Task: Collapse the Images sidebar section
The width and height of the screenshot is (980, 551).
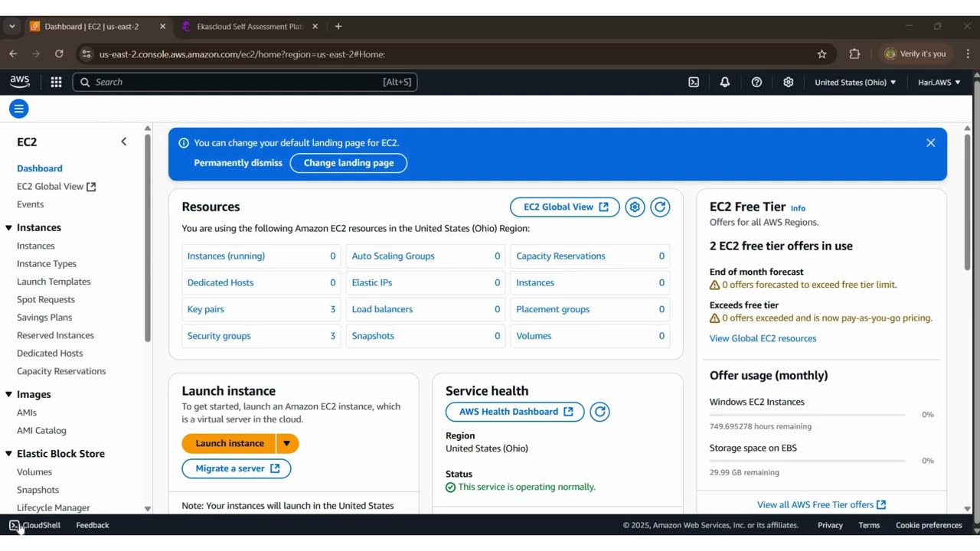Action: point(9,395)
